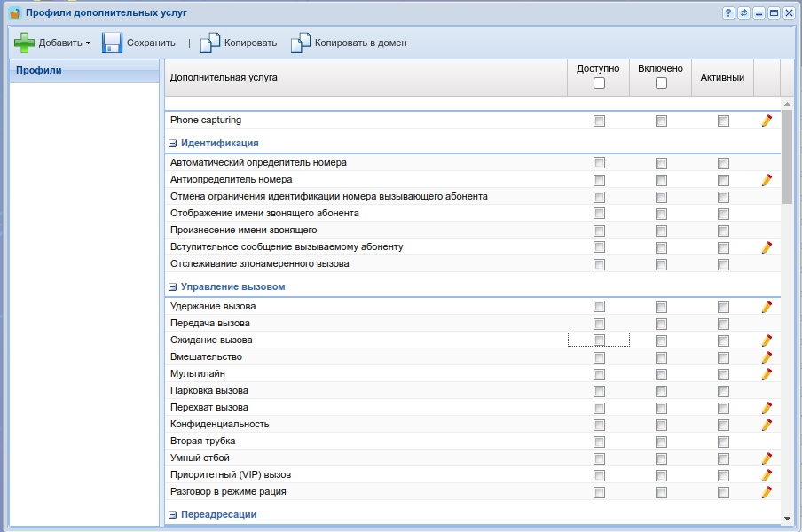Check the Доступно header checkbox
802x532 pixels.
(x=599, y=83)
